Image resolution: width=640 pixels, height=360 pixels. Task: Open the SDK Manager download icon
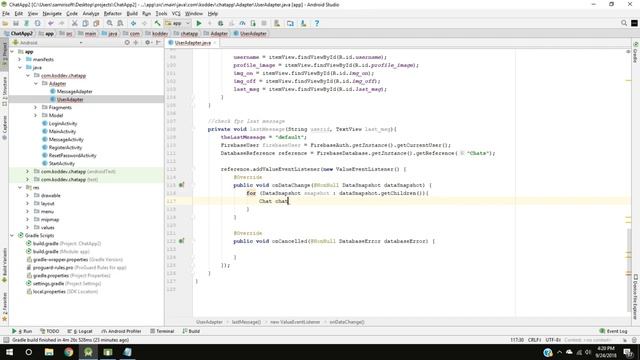(303, 23)
